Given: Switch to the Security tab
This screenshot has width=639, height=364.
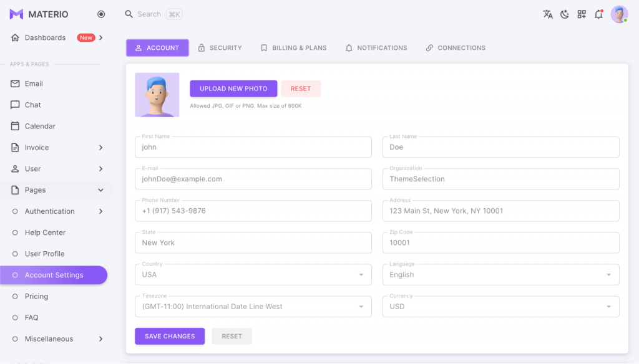Looking at the screenshot, I should 220,47.
